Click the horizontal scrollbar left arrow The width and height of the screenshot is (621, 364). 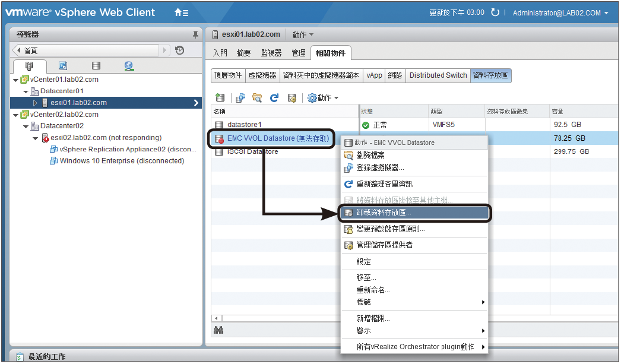[216, 318]
